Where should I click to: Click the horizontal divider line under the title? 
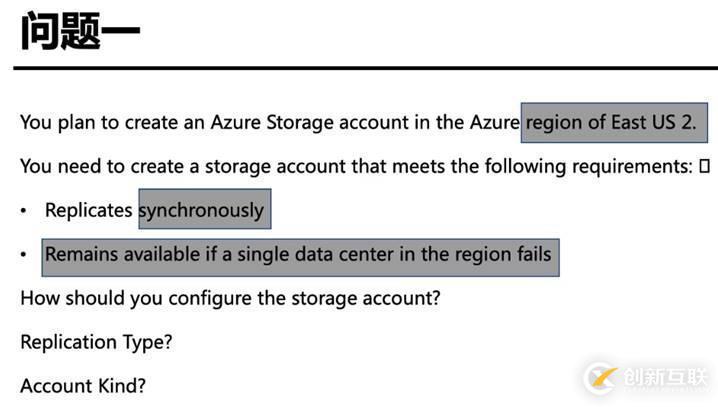365,68
